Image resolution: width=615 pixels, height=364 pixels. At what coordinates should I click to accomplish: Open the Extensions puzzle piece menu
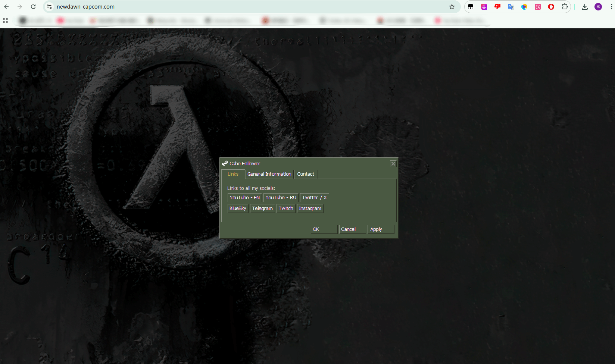[565, 7]
